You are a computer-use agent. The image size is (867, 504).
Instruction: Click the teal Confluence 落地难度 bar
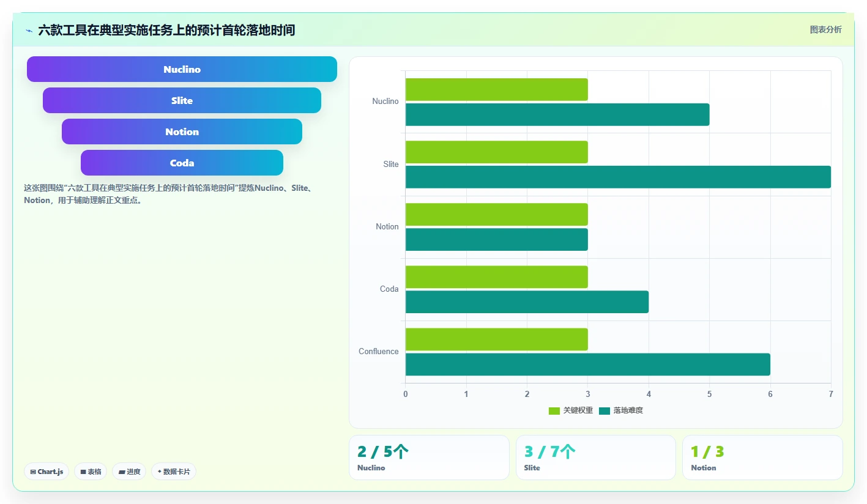587,364
